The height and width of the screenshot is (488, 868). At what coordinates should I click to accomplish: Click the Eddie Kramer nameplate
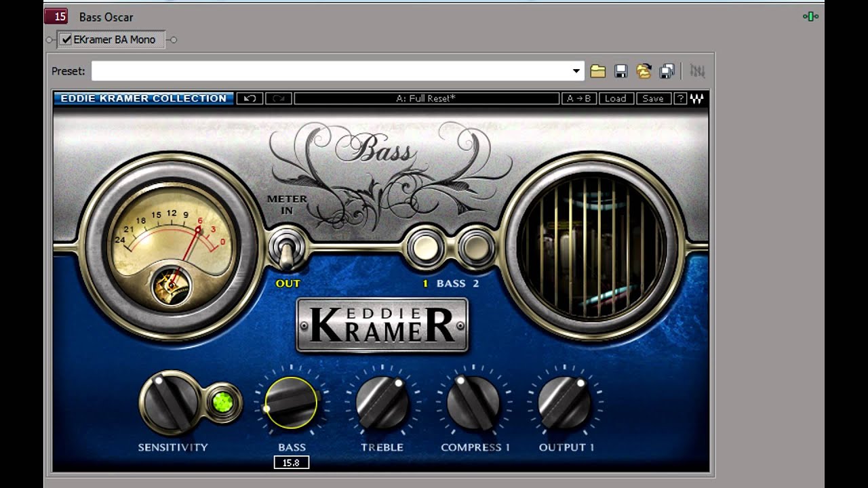[x=382, y=325]
